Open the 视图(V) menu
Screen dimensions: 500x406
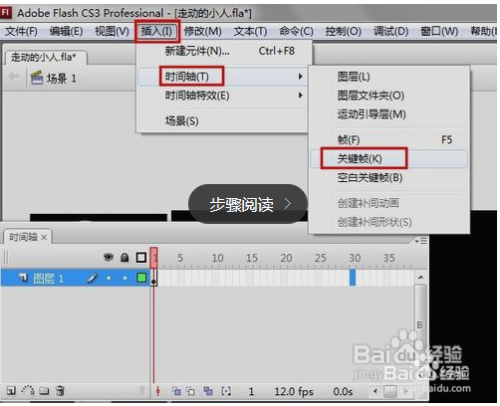pyautogui.click(x=112, y=31)
